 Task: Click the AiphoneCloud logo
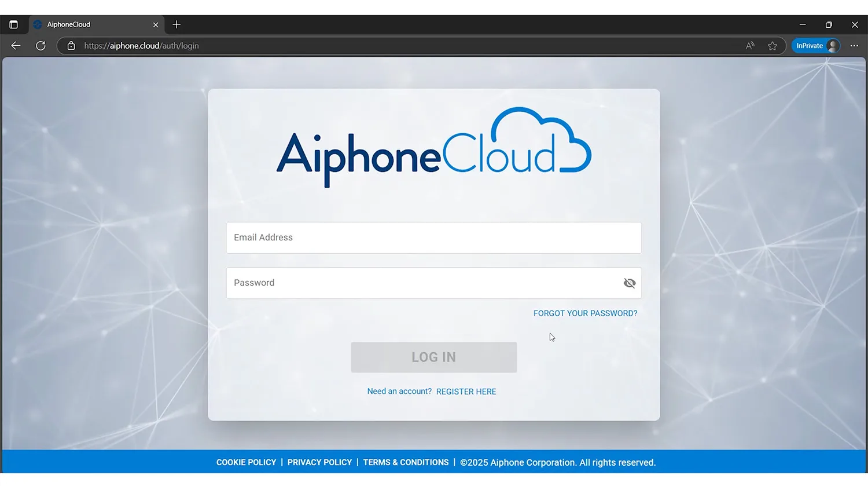click(433, 147)
